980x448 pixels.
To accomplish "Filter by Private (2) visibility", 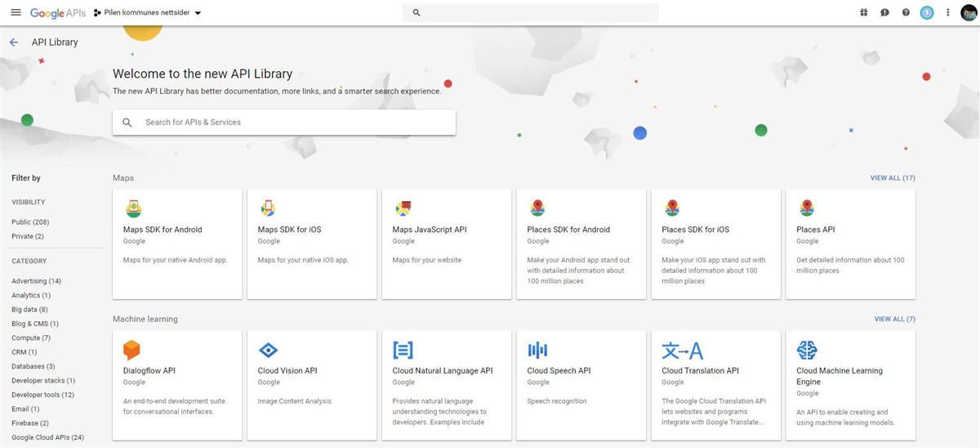I will tap(28, 236).
